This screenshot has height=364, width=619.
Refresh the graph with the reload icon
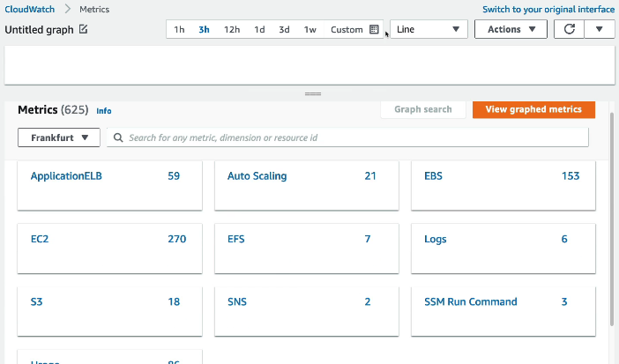click(569, 29)
